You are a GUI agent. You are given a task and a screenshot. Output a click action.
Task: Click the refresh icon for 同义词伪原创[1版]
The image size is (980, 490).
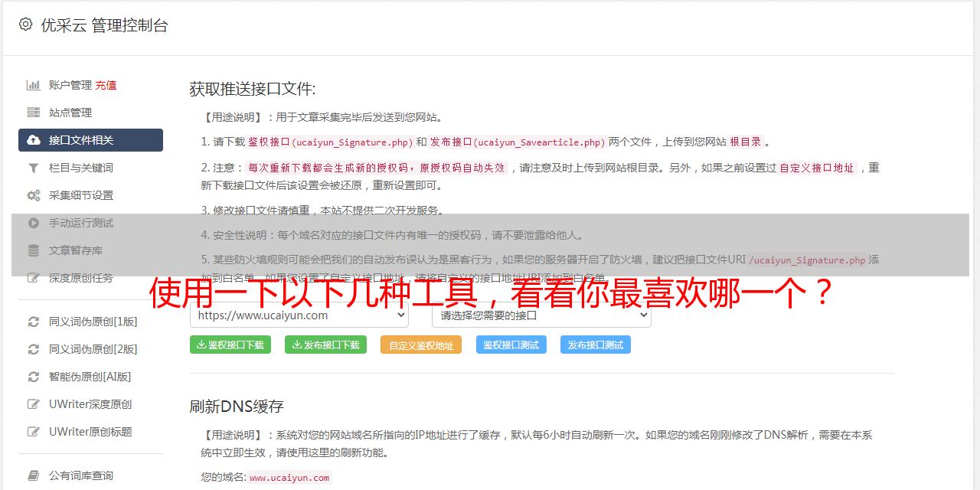pyautogui.click(x=34, y=322)
